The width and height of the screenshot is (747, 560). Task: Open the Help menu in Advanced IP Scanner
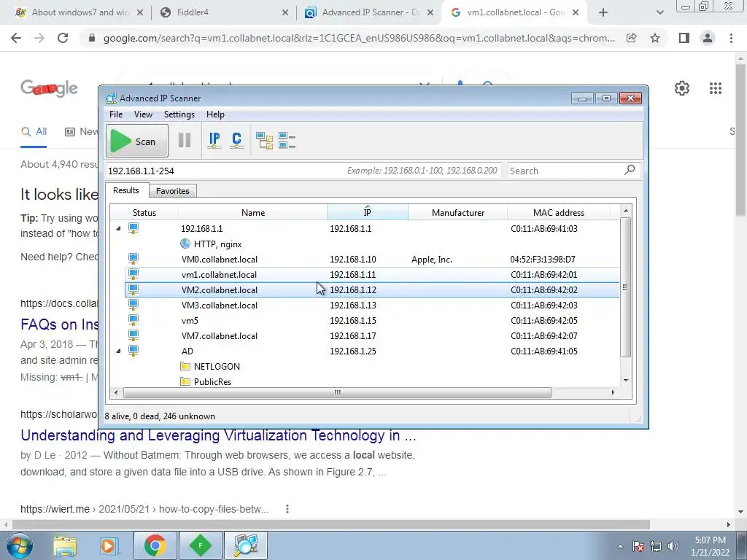coord(215,114)
